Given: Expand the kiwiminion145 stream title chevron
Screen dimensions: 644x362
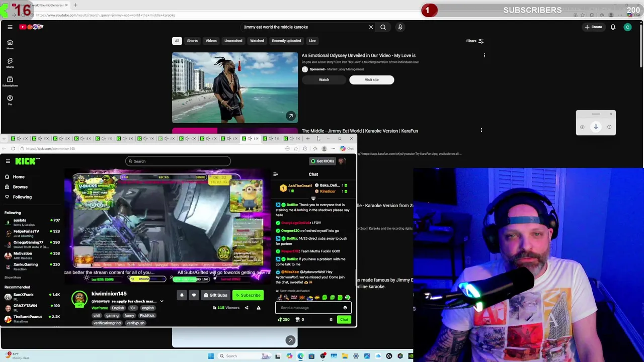Looking at the screenshot, I should click(x=162, y=301).
